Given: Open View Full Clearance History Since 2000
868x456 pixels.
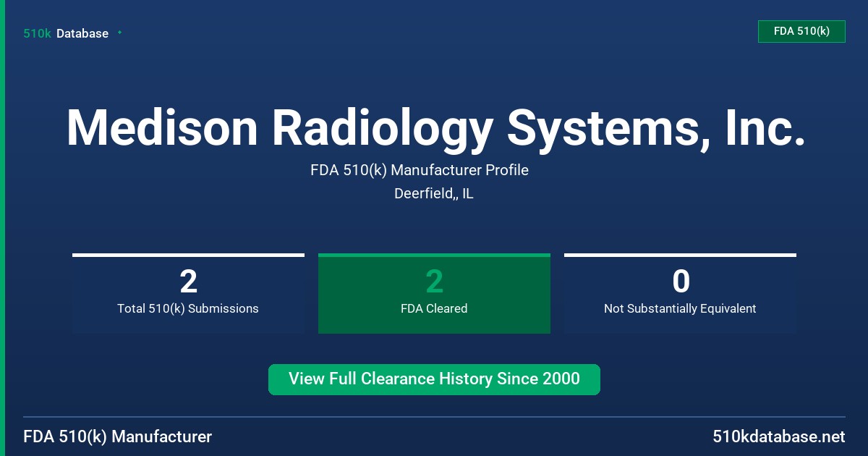Looking at the screenshot, I should (x=434, y=379).
